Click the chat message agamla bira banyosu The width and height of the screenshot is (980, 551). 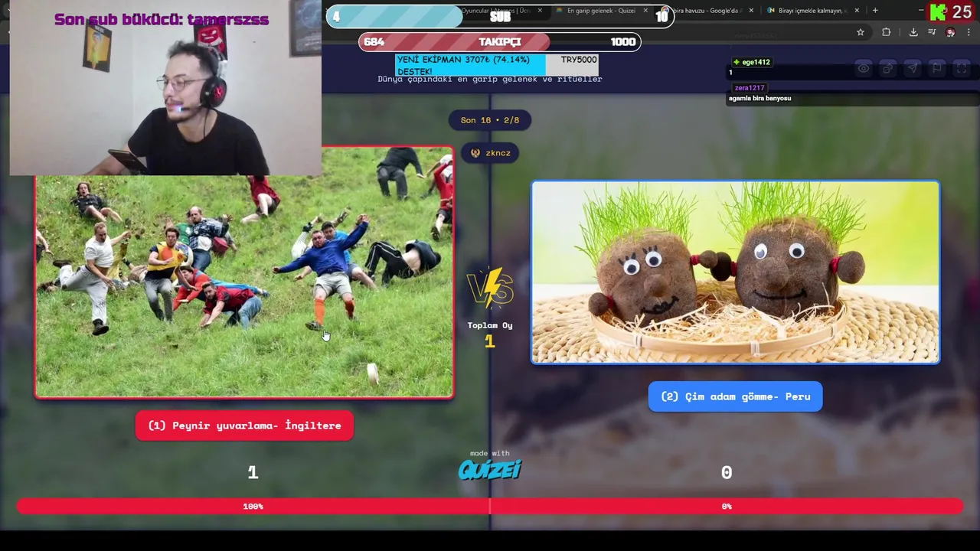[759, 98]
